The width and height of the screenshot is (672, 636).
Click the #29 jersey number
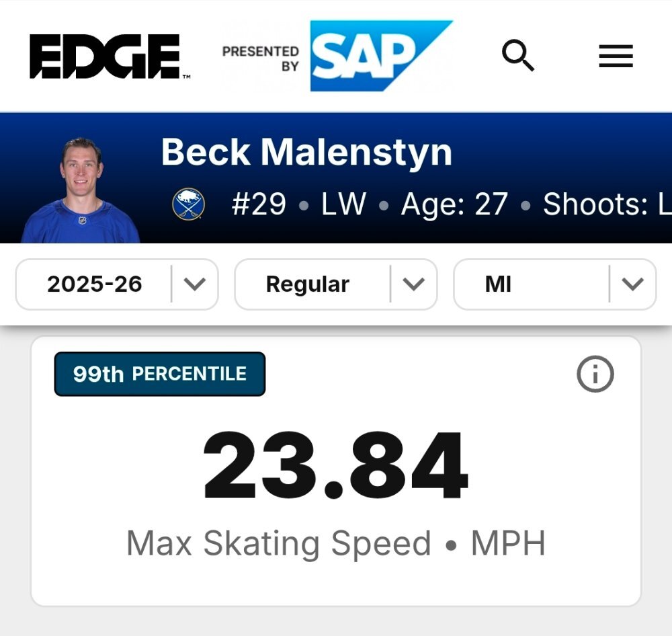(x=259, y=204)
